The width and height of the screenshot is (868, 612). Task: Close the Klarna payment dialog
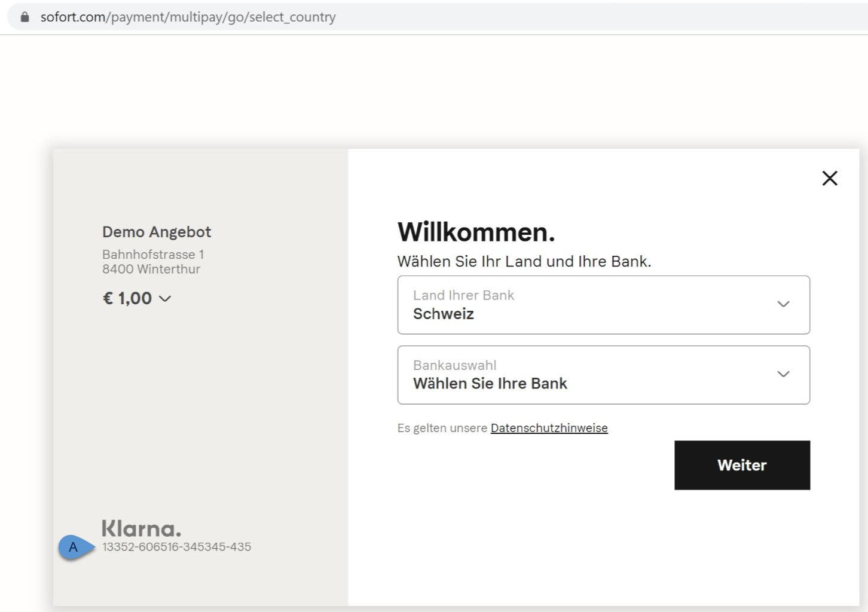(x=829, y=178)
